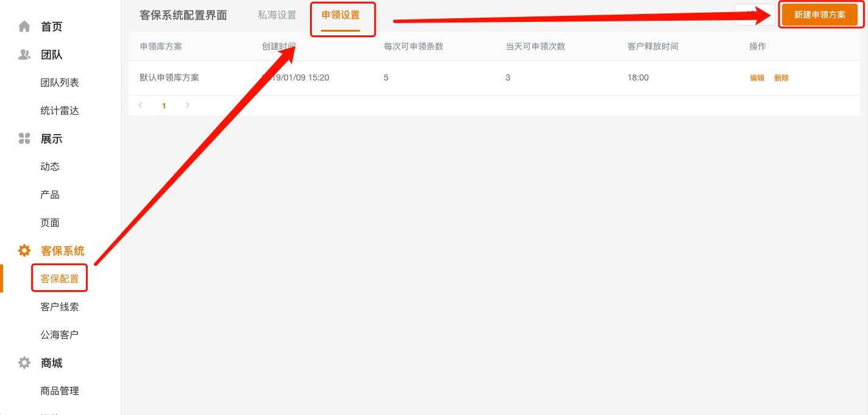Click the gray gear icon beside 商城
The width and height of the screenshot is (868, 415).
pyautogui.click(x=24, y=363)
